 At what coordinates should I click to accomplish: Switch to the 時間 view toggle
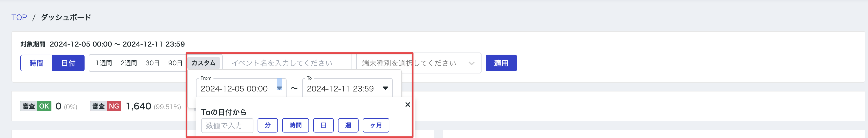36,63
